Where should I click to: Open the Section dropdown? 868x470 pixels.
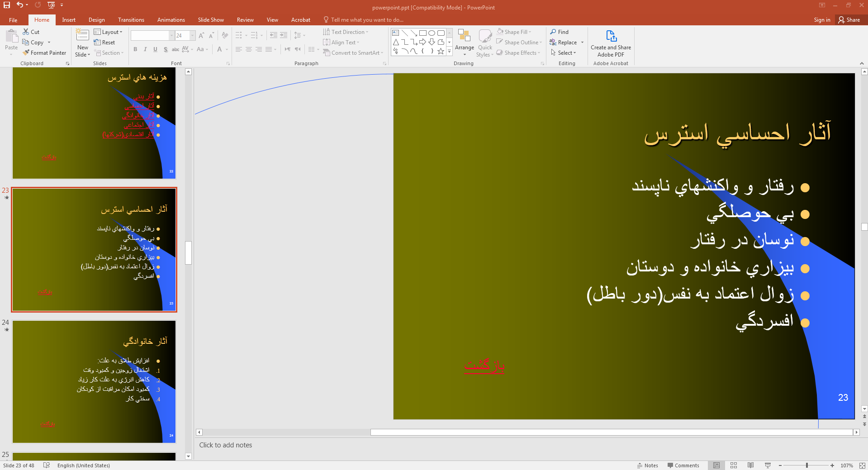(109, 52)
